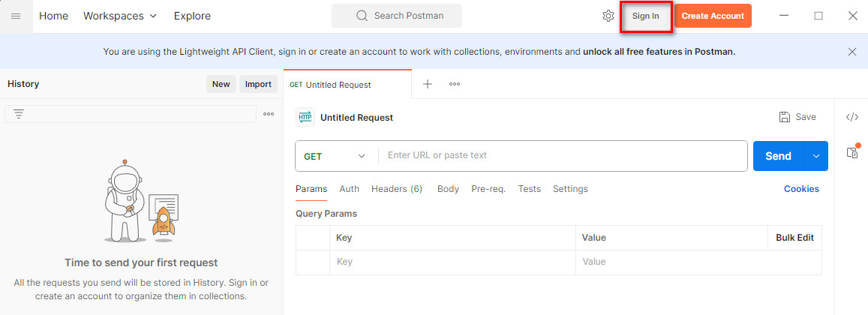This screenshot has height=315, width=868.
Task: Click the blue Send button
Action: (778, 156)
